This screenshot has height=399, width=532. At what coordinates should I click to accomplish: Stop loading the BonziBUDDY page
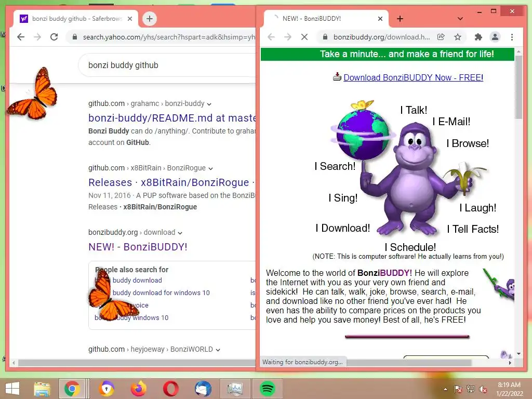click(304, 37)
